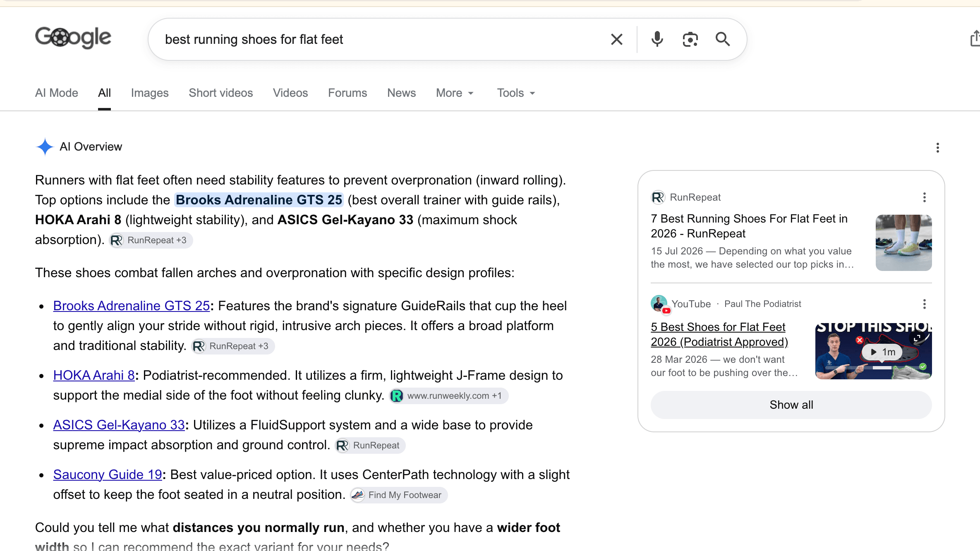980x551 pixels.
Task: Go to the Videos tab
Action: tap(290, 93)
